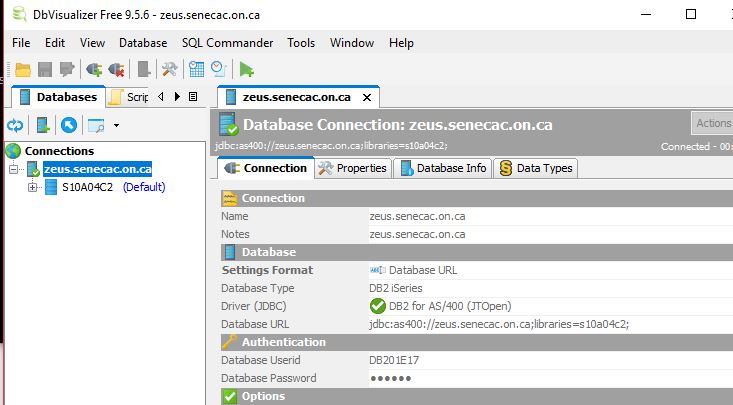This screenshot has width=733, height=405.
Task: Show the tab list button
Action: (193, 96)
